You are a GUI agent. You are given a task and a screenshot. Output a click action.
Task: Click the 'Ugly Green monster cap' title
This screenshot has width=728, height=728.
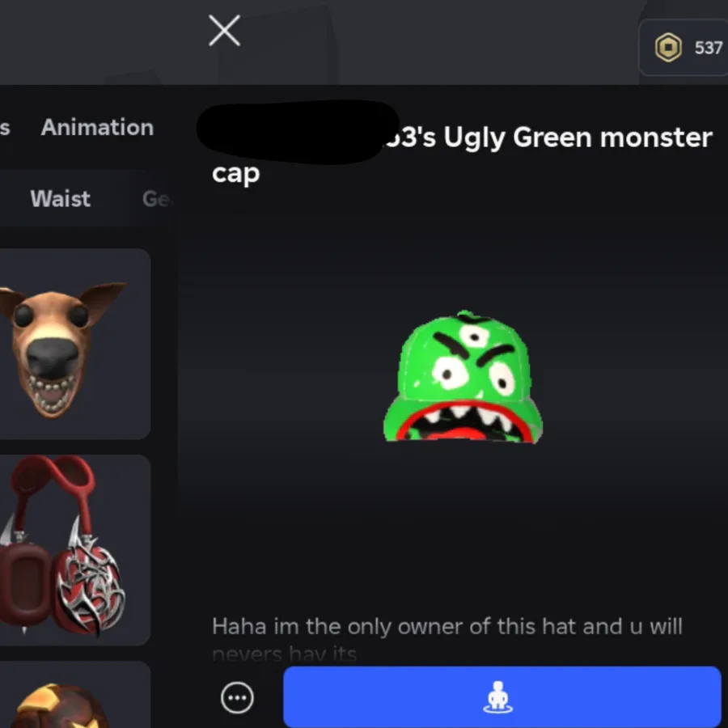click(x=463, y=154)
